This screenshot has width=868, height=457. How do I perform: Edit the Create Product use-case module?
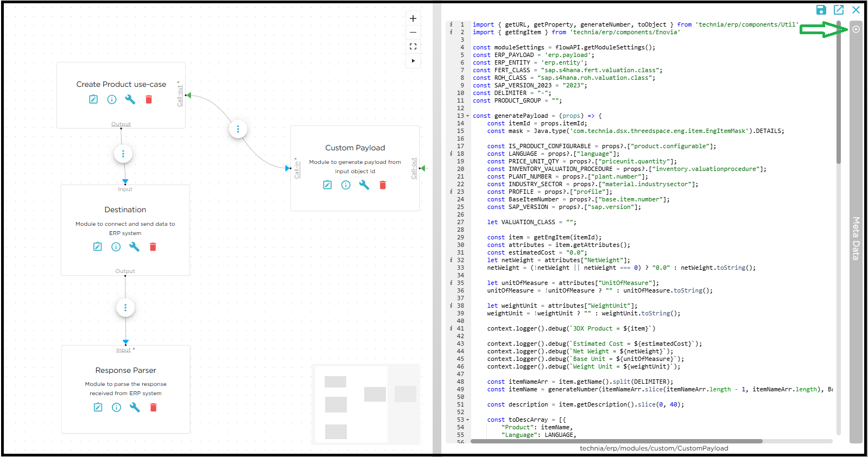pyautogui.click(x=93, y=99)
